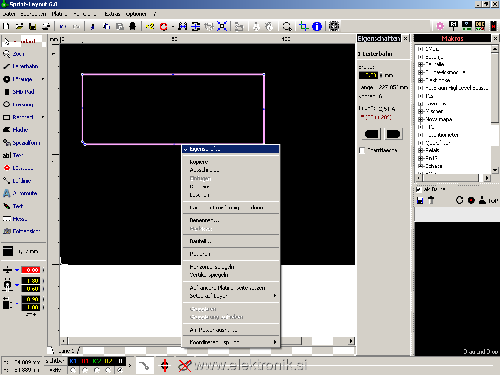The width and height of the screenshot is (500, 375).
Task: Click the canvas horizontal scroll-right arrow
Action: coord(351,341)
